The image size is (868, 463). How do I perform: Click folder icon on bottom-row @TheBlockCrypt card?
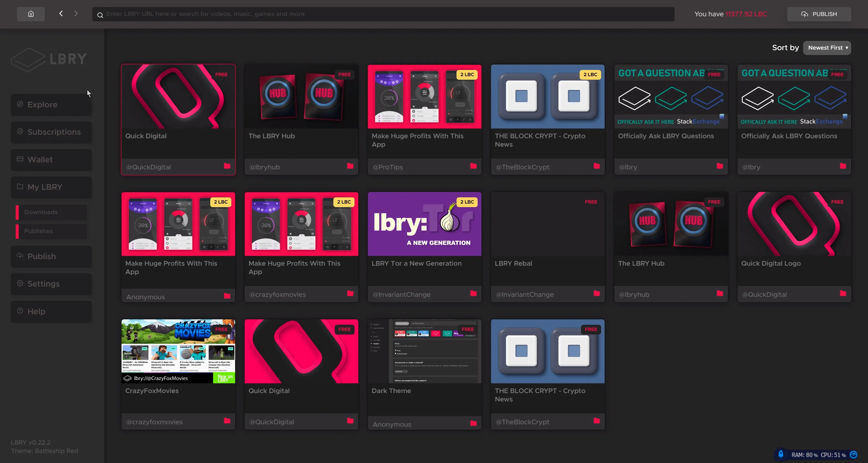pos(597,420)
